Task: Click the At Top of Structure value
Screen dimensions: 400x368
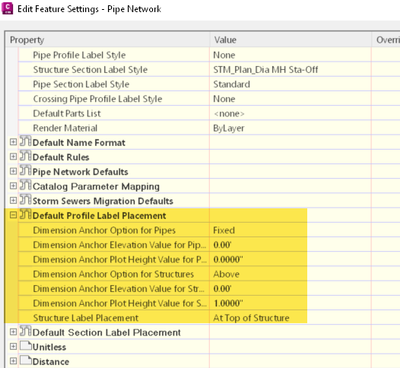Action: 251,318
